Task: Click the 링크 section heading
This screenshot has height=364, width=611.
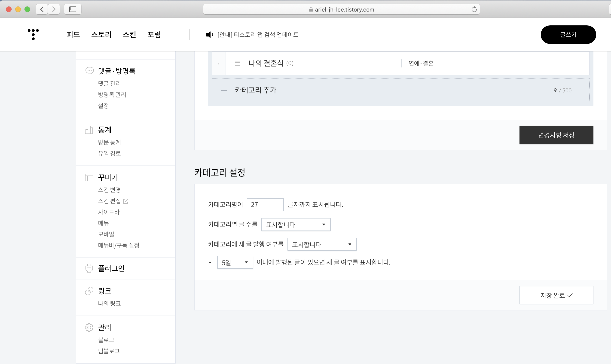Action: (x=104, y=291)
